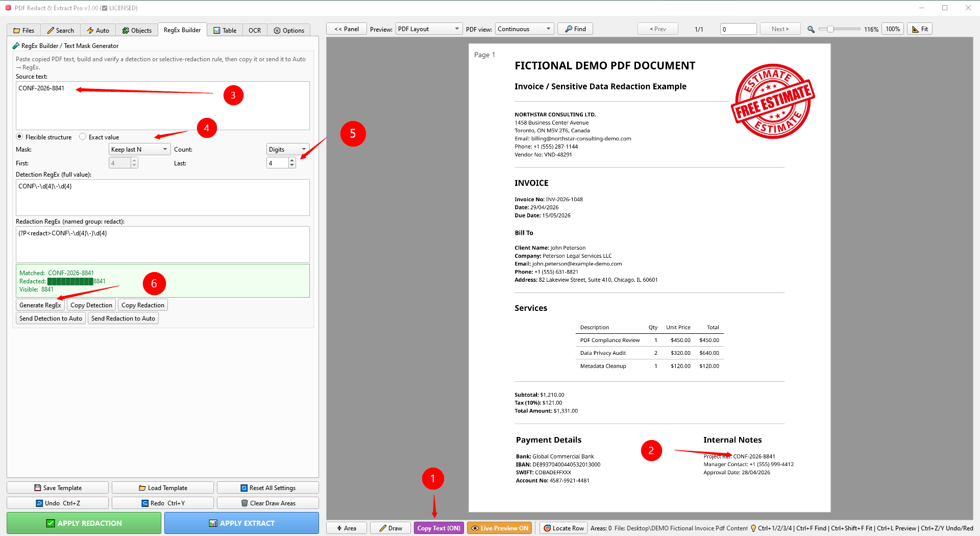The width and height of the screenshot is (980, 536).
Task: Open the Table tab
Action: point(225,30)
